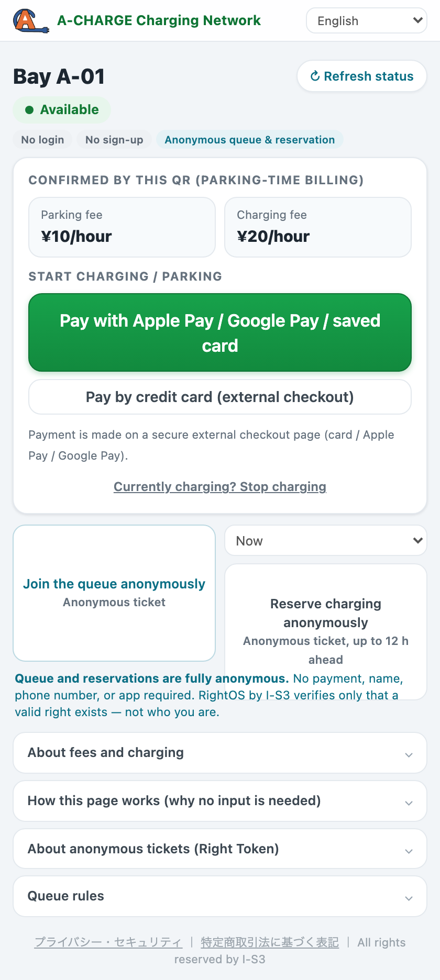Select Reserve charging anonymously
The width and height of the screenshot is (440, 980).
[x=326, y=631]
